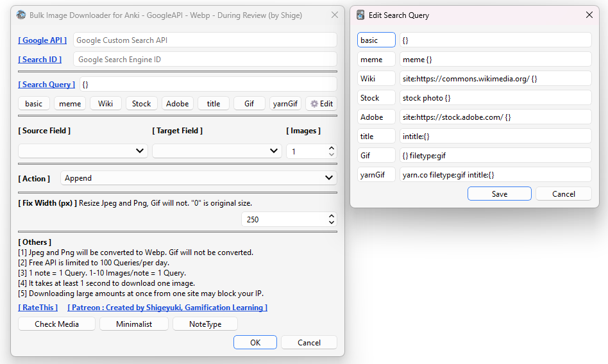The image size is (608, 364).
Task: Open the Target Field dropdown
Action: tap(217, 151)
